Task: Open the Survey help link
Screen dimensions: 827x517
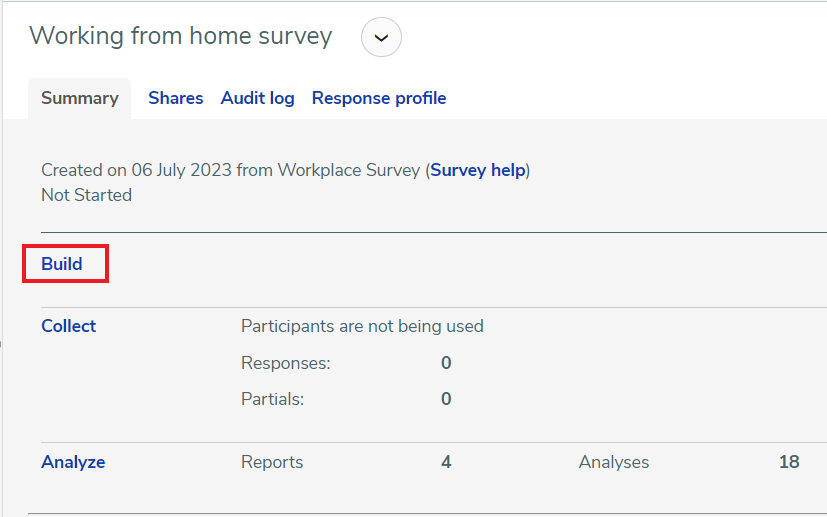Action: pyautogui.click(x=478, y=170)
